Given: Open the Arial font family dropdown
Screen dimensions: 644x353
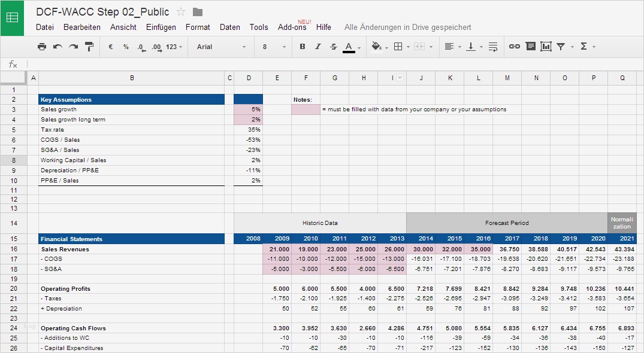Looking at the screenshot, I should tap(220, 47).
